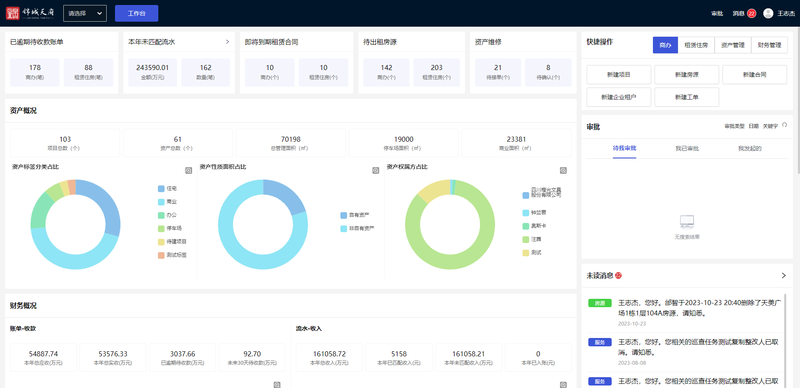Click the username 王志杰
This screenshot has height=388, width=800.
point(786,14)
